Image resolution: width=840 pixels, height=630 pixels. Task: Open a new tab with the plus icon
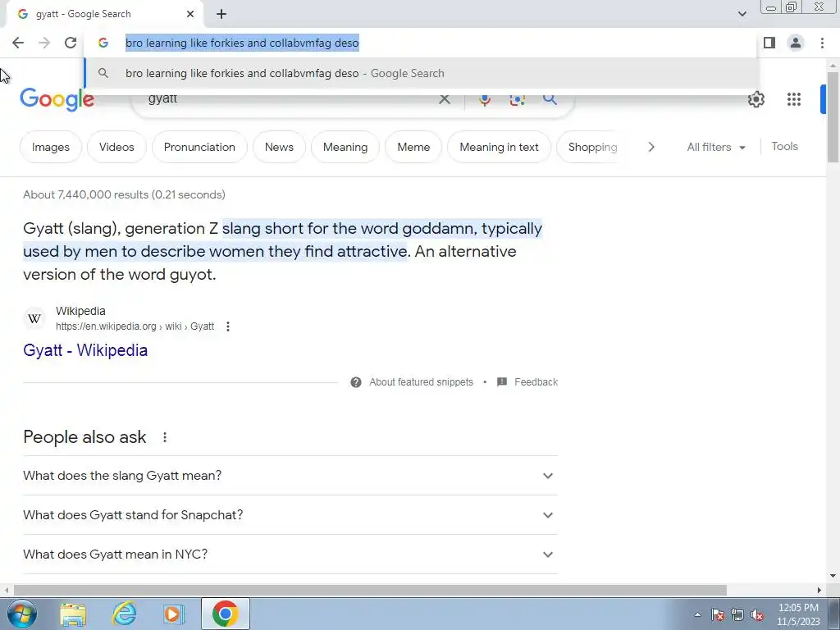(x=221, y=15)
